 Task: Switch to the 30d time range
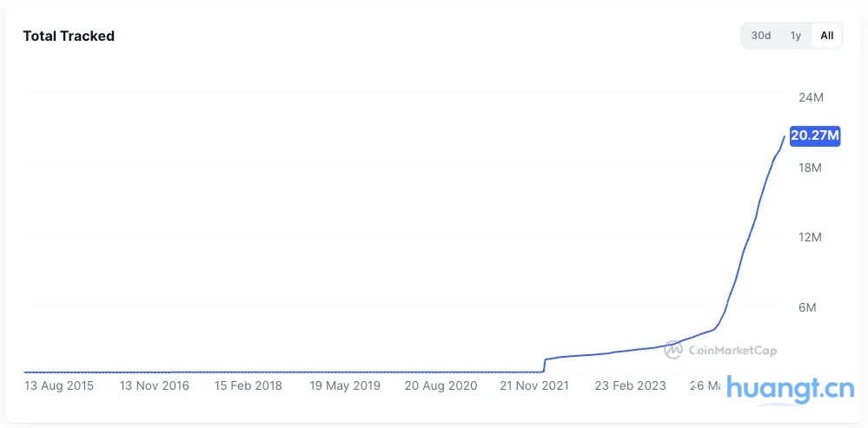(x=760, y=36)
